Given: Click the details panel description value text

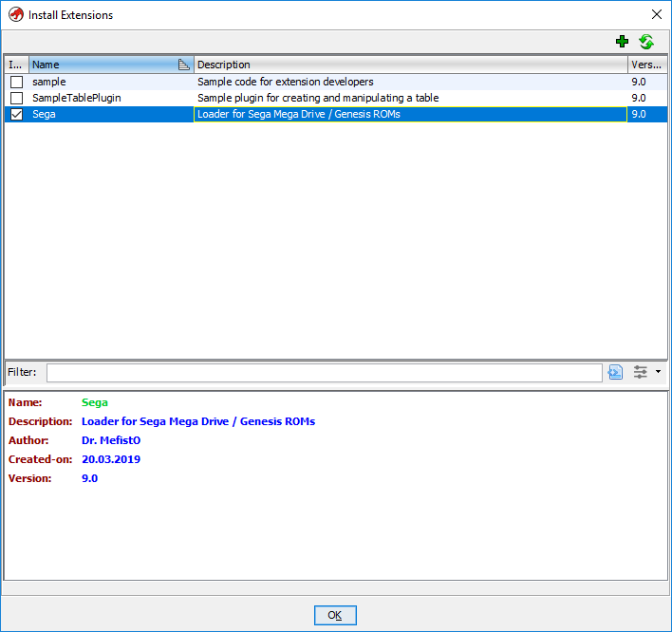Looking at the screenshot, I should point(198,421).
